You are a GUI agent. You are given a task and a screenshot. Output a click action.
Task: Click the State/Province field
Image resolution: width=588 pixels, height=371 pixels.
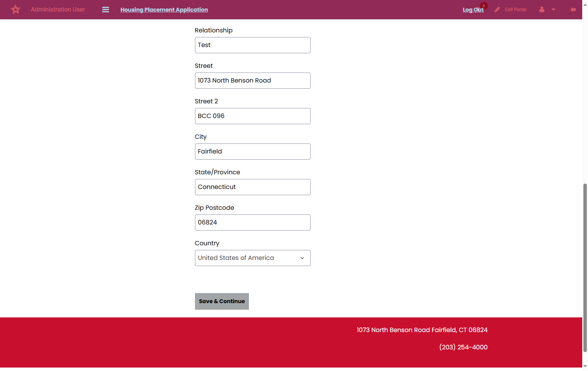[252, 187]
